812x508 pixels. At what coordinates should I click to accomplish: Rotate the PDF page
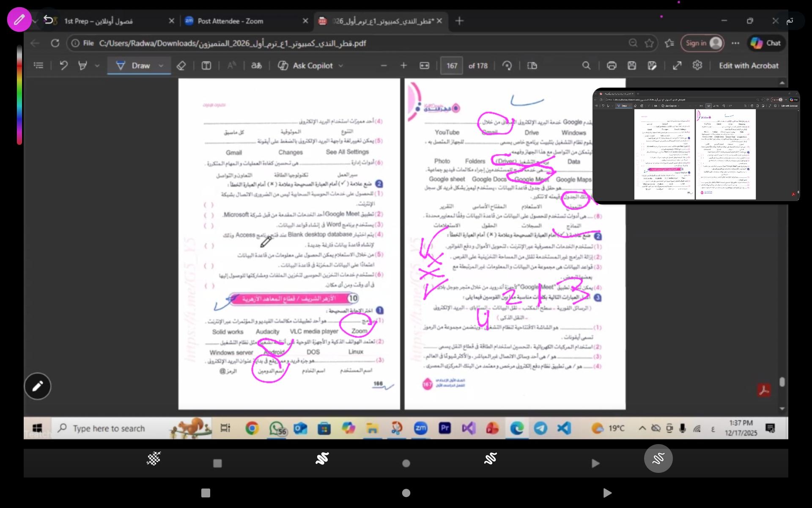pyautogui.click(x=507, y=66)
